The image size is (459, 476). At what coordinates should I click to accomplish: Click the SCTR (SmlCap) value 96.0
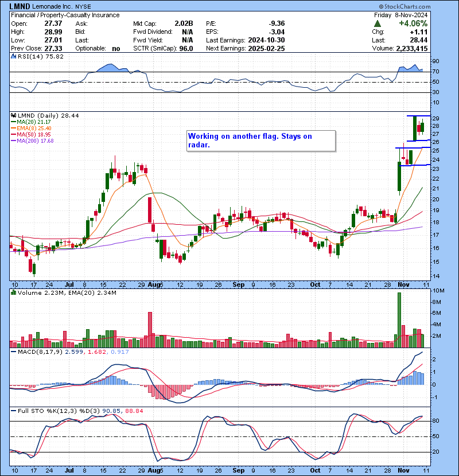(x=186, y=49)
